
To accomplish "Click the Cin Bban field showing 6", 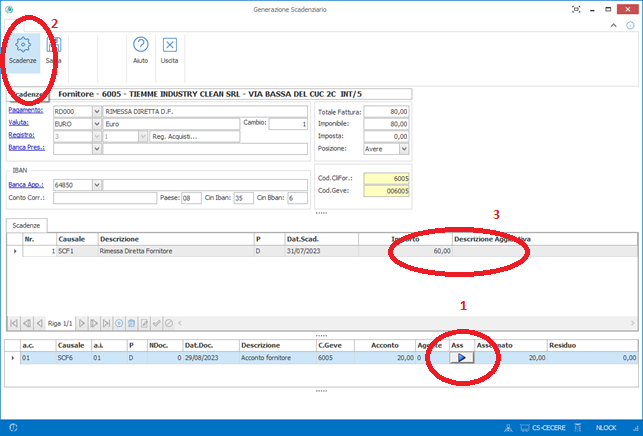I will click(x=297, y=198).
